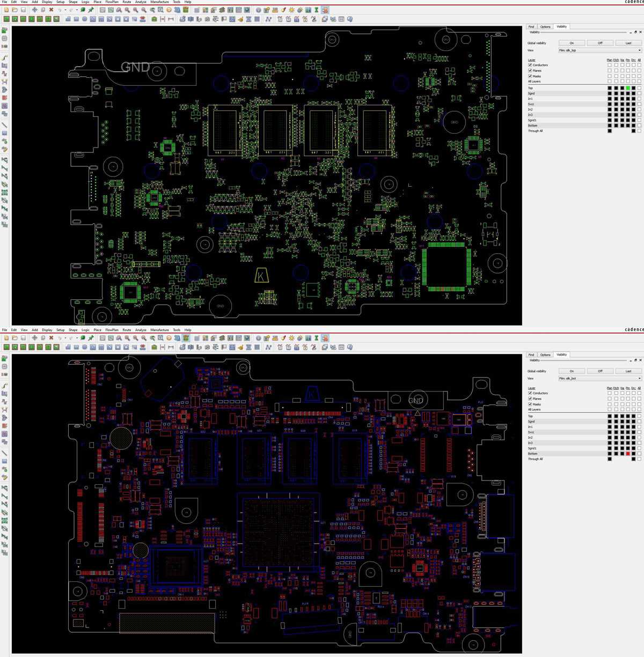The height and width of the screenshot is (657, 644).
Task: Click the hourglass-shaped icon in silk_top window toolbar
Action: point(316,10)
